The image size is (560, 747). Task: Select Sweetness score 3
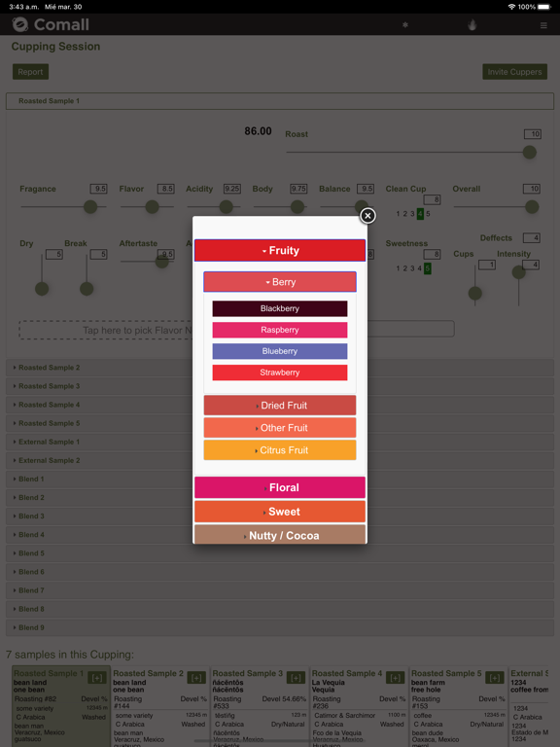pos(412,268)
